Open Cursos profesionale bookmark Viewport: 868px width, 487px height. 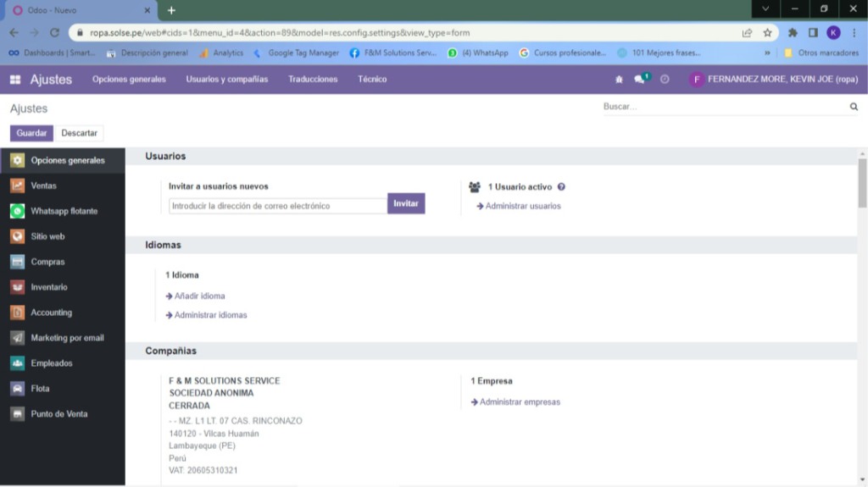[563, 53]
